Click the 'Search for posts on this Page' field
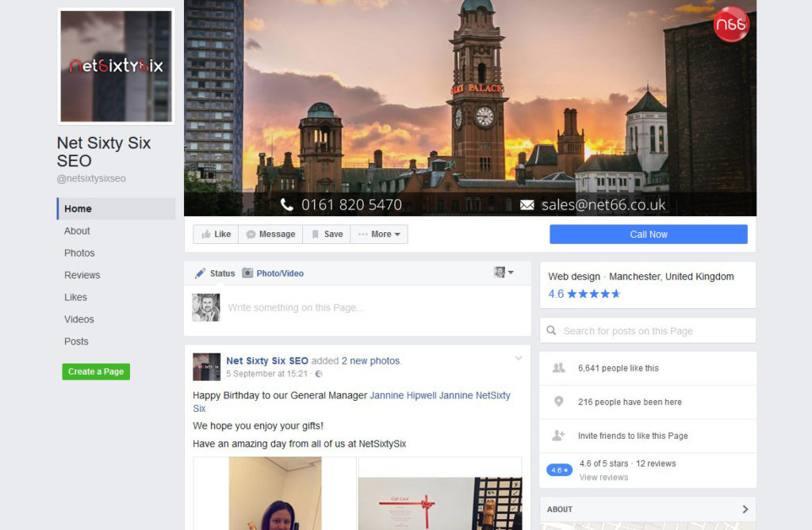The image size is (812, 530). [648, 330]
